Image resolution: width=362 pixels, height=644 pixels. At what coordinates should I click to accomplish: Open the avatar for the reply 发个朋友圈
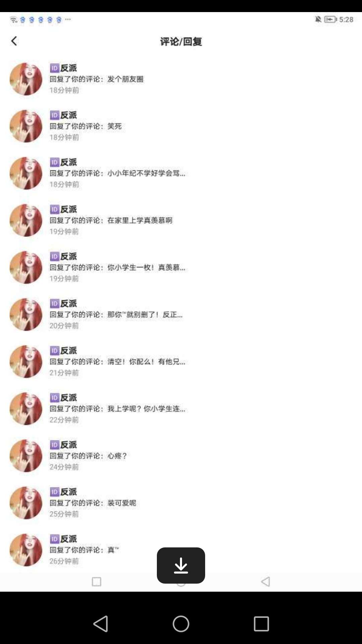26,79
